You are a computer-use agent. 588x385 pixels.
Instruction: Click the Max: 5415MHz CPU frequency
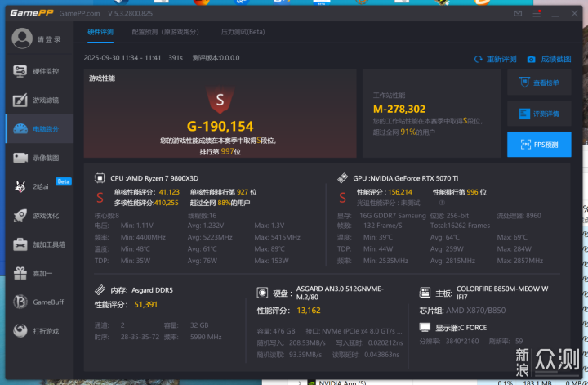[x=277, y=237]
